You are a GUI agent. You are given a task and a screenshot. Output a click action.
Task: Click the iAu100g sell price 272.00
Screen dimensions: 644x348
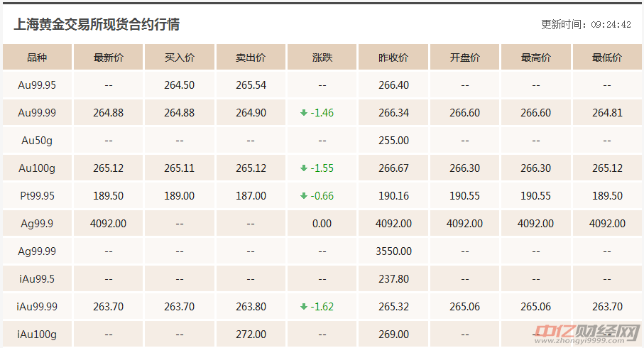click(251, 335)
